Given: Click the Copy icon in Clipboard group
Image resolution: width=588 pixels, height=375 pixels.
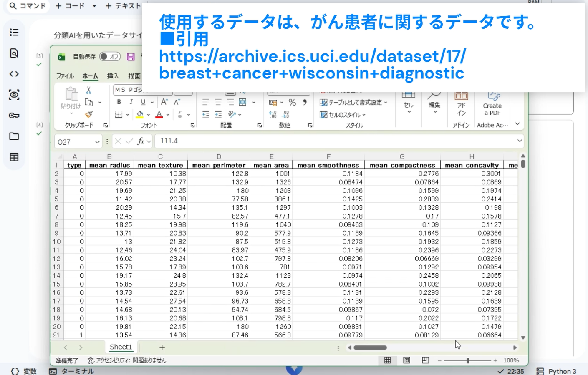Looking at the screenshot, I should point(88,102).
